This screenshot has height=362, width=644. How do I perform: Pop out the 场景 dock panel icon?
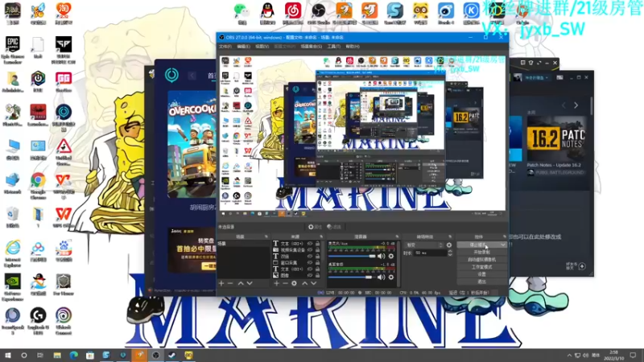point(266,237)
